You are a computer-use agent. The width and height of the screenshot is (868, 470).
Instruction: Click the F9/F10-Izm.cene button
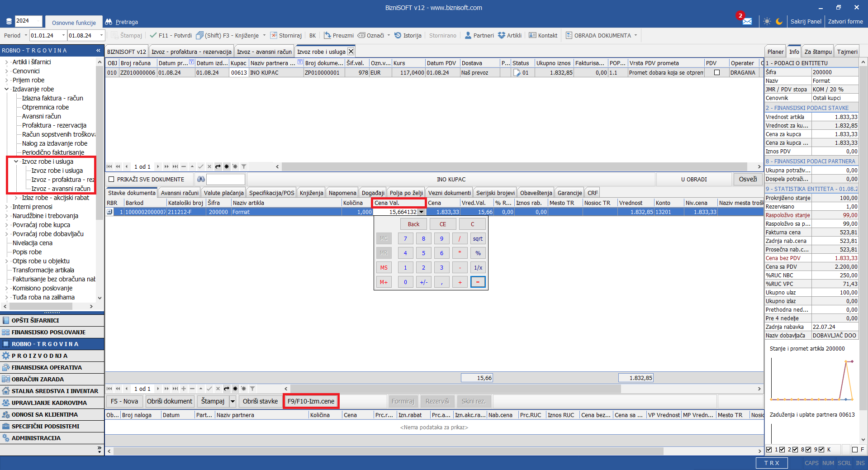311,401
